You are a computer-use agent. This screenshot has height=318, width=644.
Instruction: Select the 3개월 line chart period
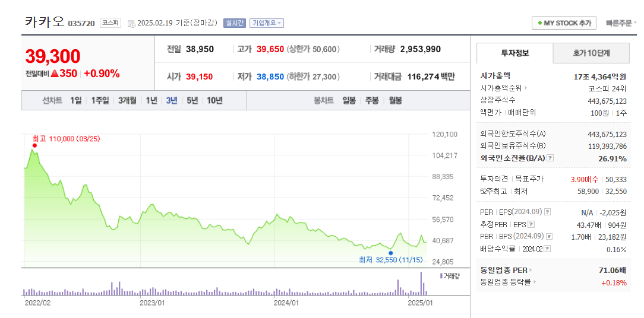tap(127, 100)
